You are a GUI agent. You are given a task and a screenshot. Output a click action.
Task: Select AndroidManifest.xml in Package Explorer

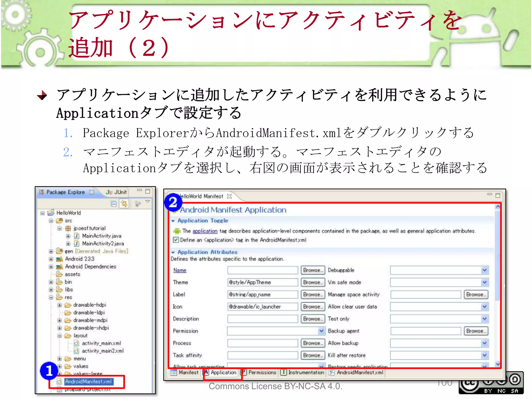pyautogui.click(x=88, y=382)
